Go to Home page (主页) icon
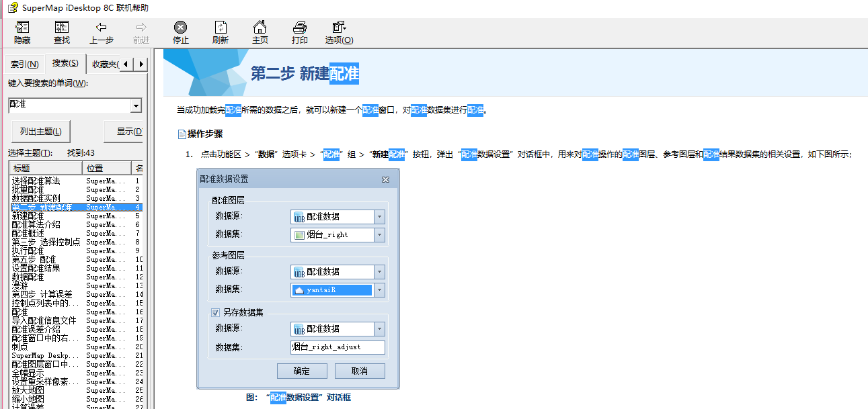Viewport: 868px width, 409px height. click(260, 28)
